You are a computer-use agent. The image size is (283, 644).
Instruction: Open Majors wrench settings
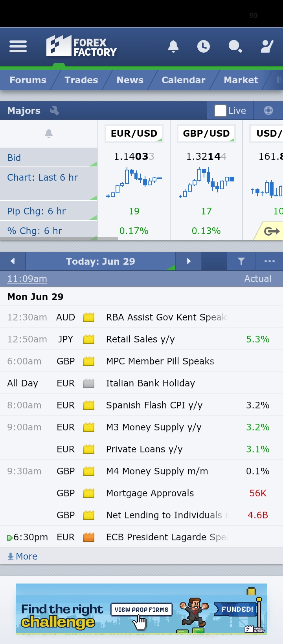54,111
